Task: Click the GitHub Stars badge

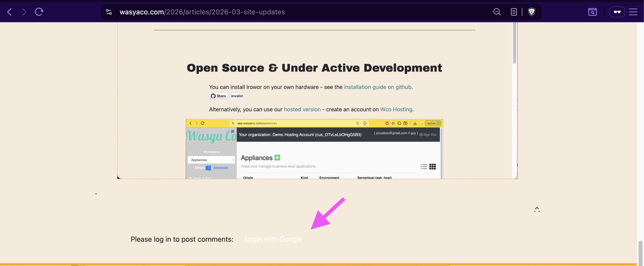Action: tap(219, 96)
